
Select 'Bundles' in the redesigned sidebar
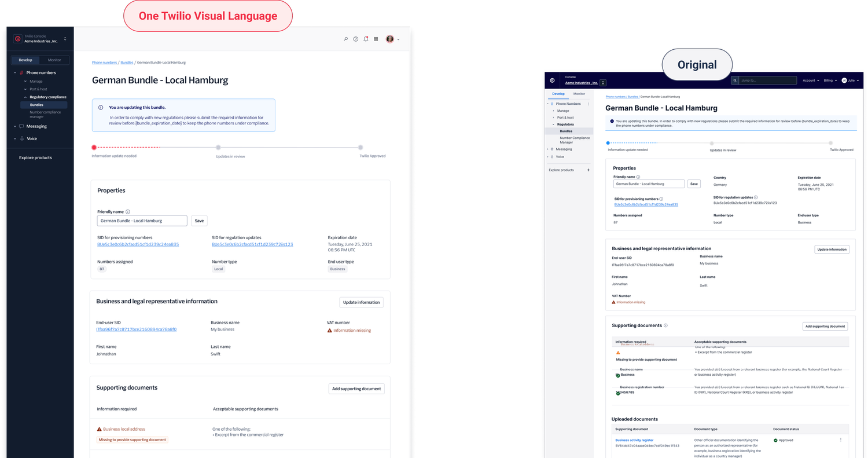[43, 105]
